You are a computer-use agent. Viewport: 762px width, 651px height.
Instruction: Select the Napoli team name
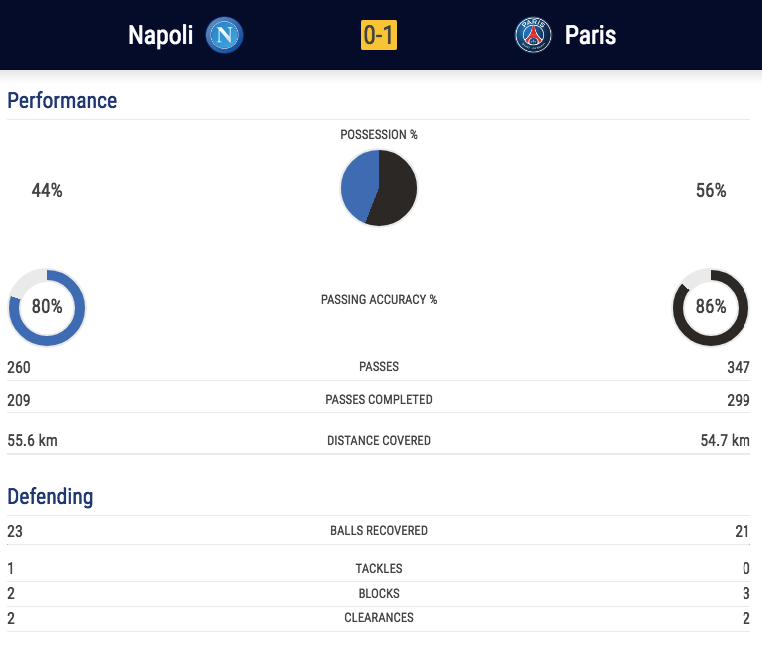click(160, 35)
